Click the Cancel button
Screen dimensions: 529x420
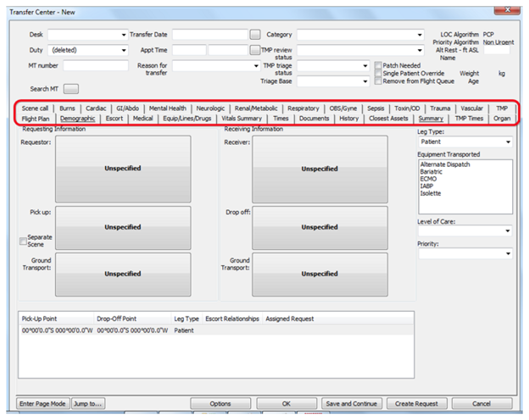tap(482, 403)
